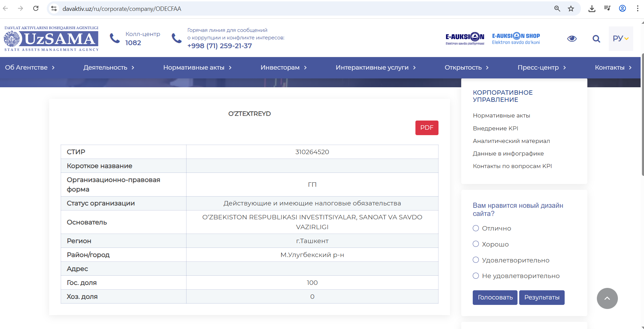Bookmark this page with star icon
Image resolution: width=644 pixels, height=329 pixels.
pyautogui.click(x=571, y=9)
